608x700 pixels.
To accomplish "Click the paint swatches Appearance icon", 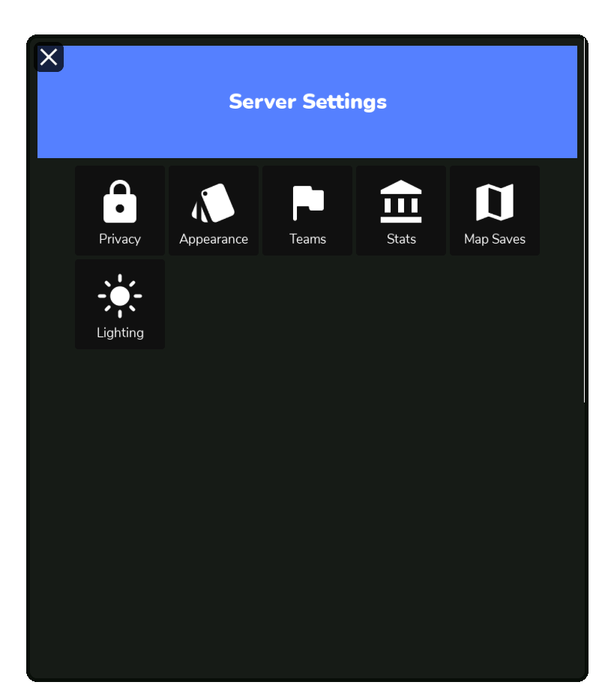I will (213, 202).
